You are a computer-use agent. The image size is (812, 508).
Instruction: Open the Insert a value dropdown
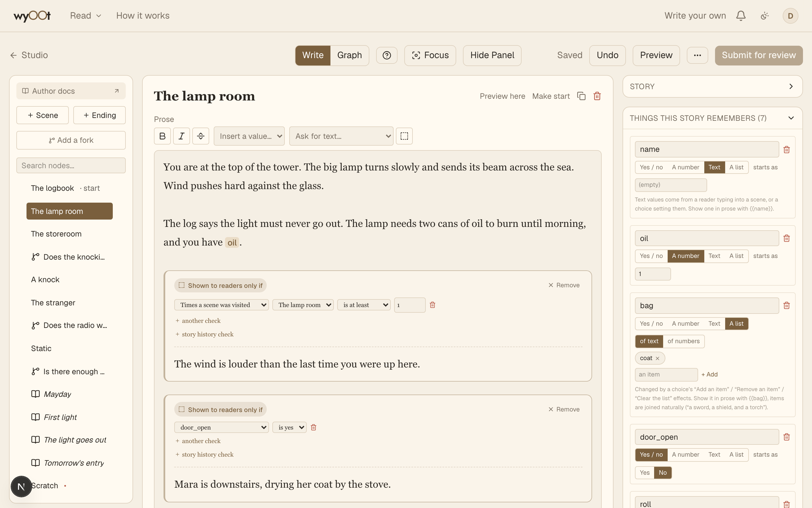[x=249, y=136]
